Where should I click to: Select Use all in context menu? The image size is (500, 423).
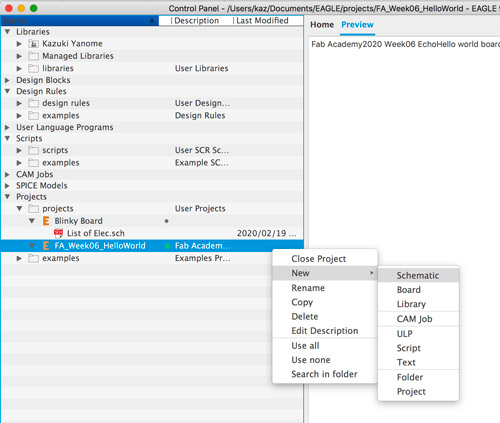click(x=325, y=346)
